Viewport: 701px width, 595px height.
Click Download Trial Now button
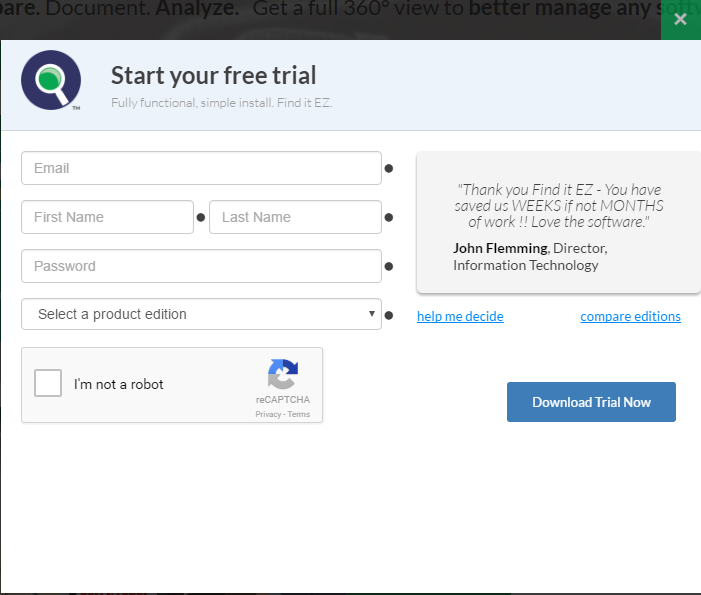[591, 402]
